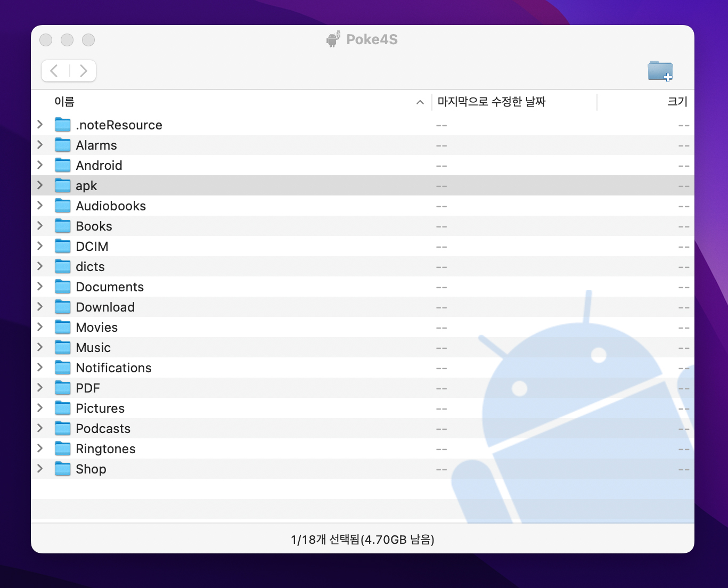This screenshot has width=728, height=588.
Task: Expand the Podcasts folder chevron
Action: (x=40, y=428)
